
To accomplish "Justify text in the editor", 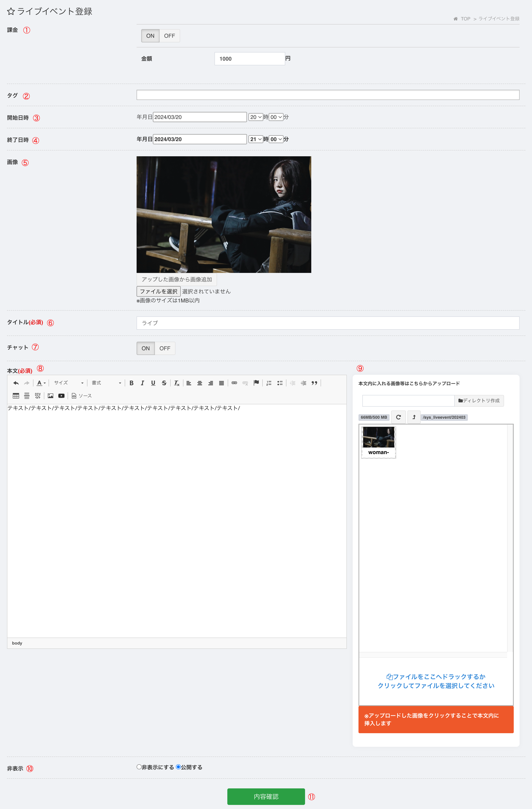I will (x=222, y=383).
